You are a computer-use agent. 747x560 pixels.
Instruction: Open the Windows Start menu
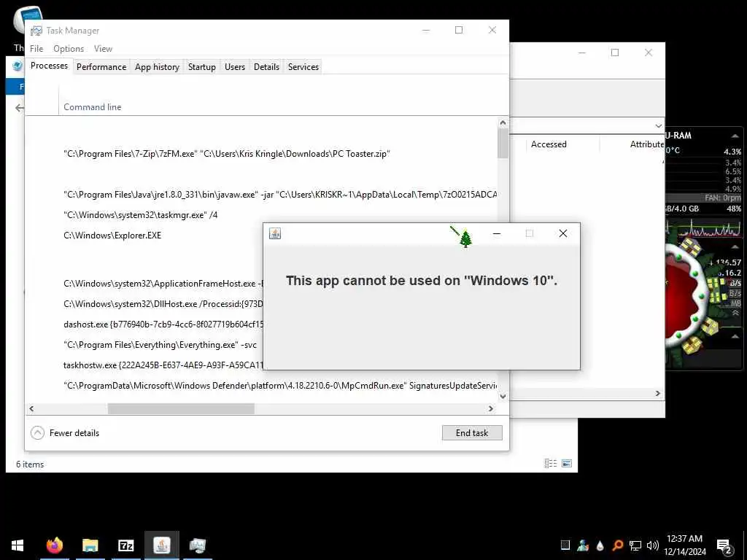(18, 545)
